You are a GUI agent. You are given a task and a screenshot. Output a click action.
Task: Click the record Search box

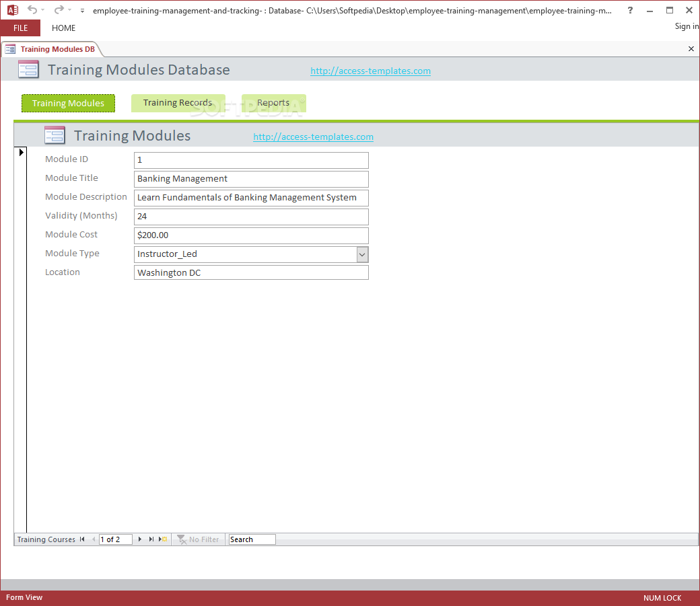pyautogui.click(x=252, y=539)
